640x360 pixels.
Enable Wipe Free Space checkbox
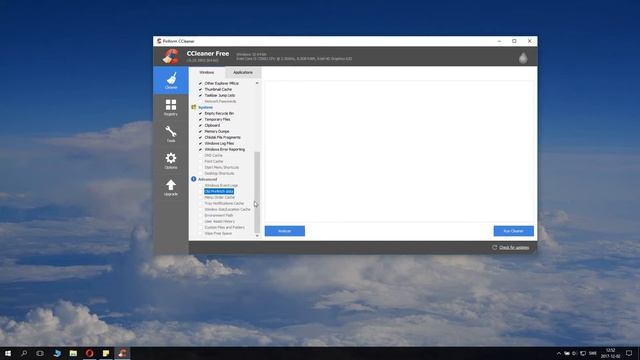(200, 233)
